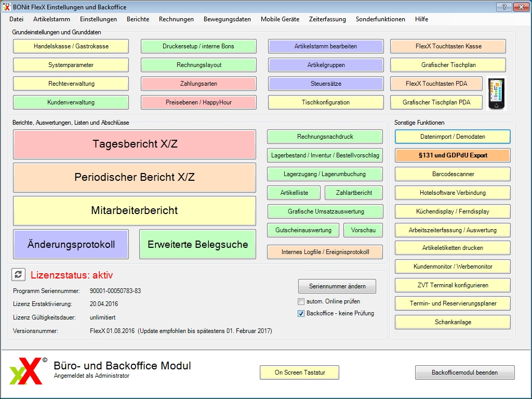Open Termin- und Reservierungsplaner
This screenshot has width=532, height=399.
tap(453, 303)
